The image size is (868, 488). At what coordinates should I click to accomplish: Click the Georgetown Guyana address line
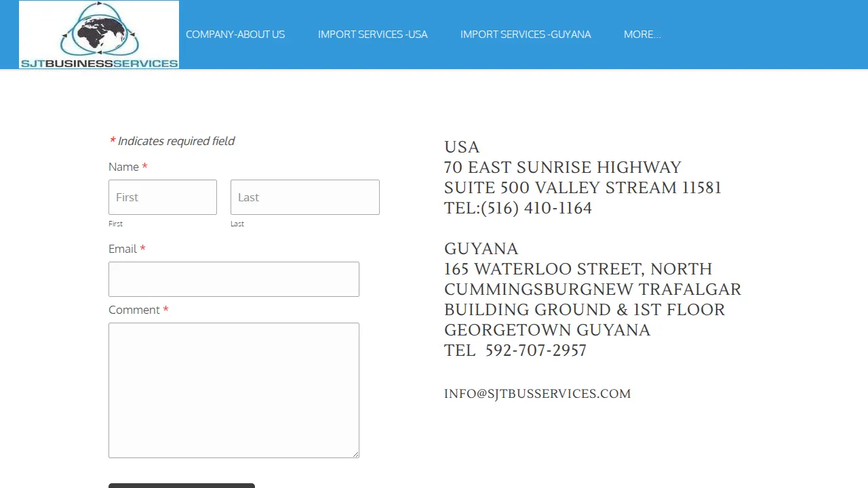tap(547, 330)
